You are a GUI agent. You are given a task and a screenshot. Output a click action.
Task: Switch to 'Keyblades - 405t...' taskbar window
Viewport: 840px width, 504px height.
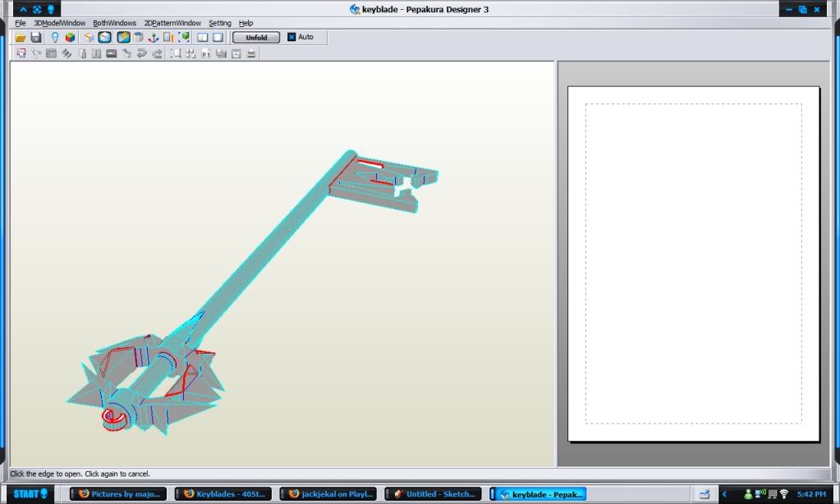click(x=223, y=494)
